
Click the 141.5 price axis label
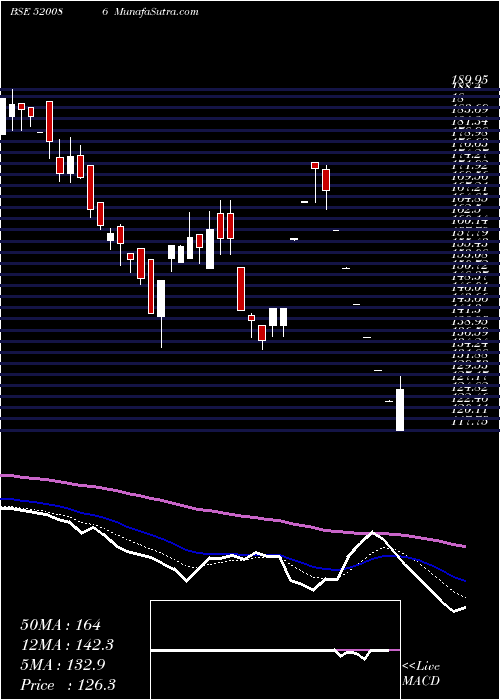coord(465,310)
